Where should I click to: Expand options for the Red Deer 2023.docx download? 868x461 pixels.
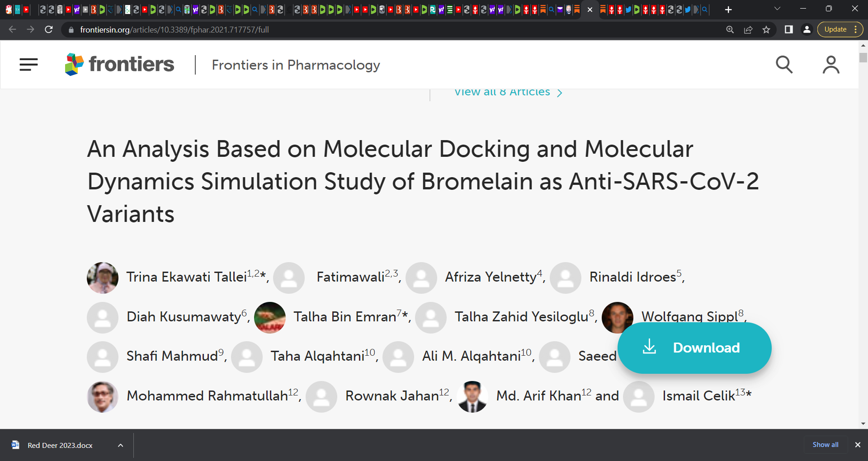[120, 445]
